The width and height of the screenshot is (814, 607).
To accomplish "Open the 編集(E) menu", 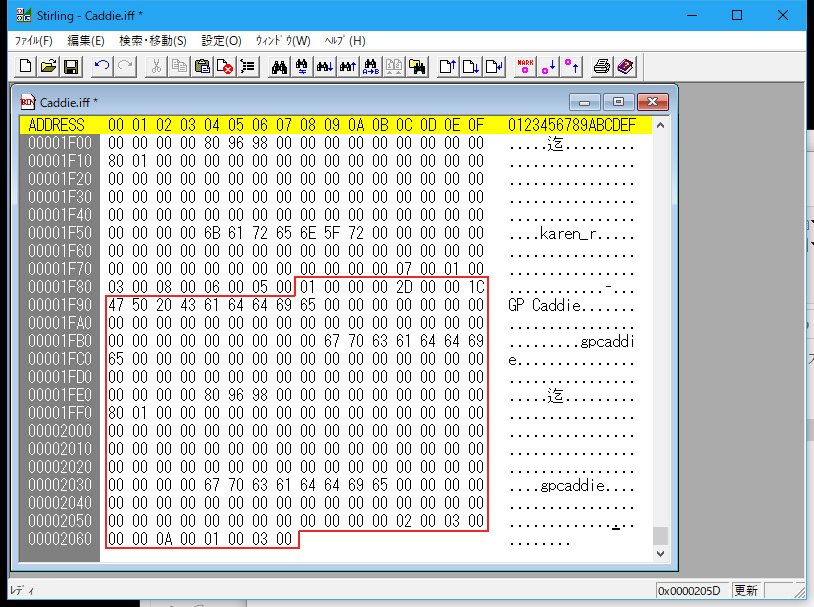I will click(x=86, y=41).
